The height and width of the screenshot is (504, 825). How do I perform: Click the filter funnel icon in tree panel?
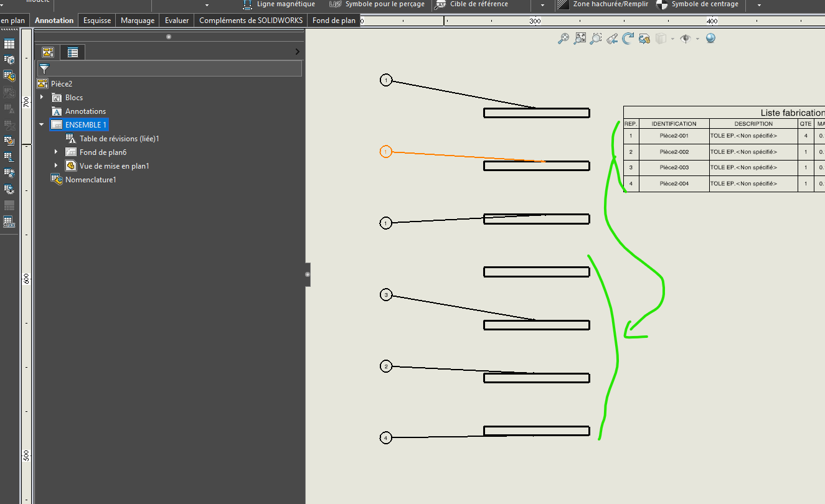pyautogui.click(x=44, y=68)
